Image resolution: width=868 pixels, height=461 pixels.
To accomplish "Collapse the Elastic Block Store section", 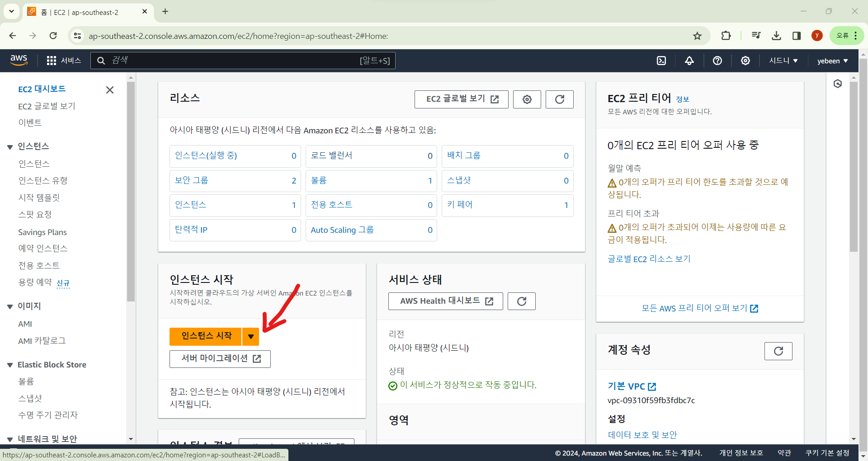I will click(x=10, y=365).
